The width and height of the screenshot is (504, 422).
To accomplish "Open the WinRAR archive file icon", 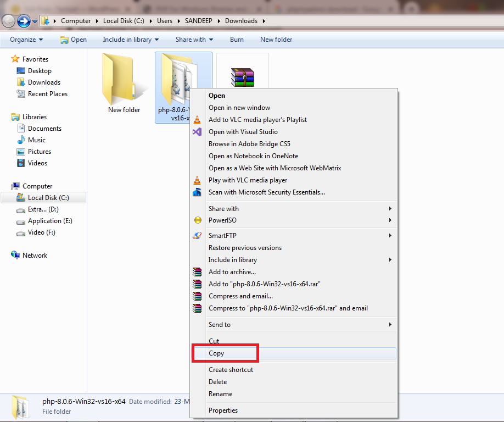I will point(242,76).
